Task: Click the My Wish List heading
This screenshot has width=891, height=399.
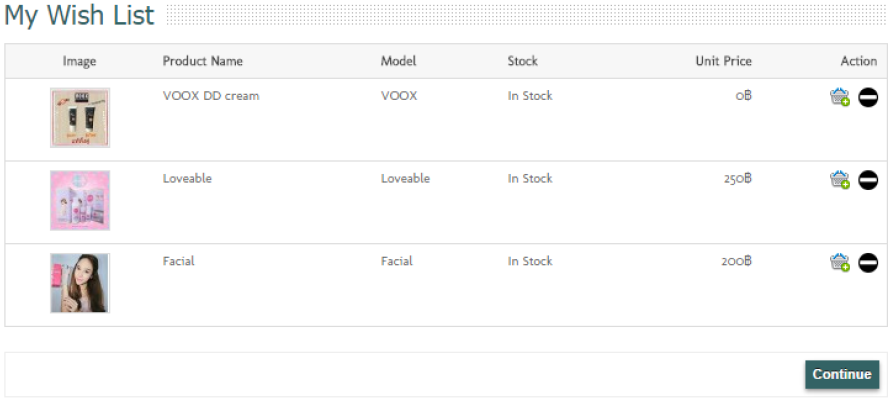Action: (x=79, y=15)
